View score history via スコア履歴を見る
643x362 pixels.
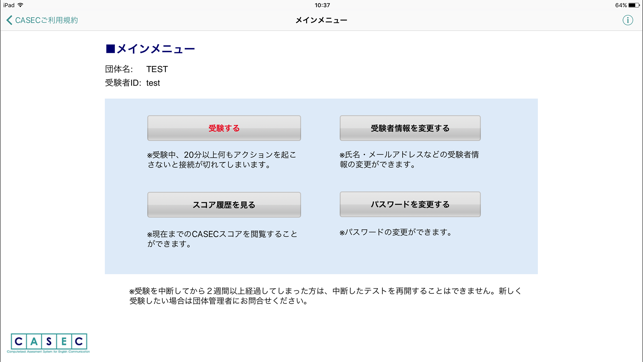[224, 205]
